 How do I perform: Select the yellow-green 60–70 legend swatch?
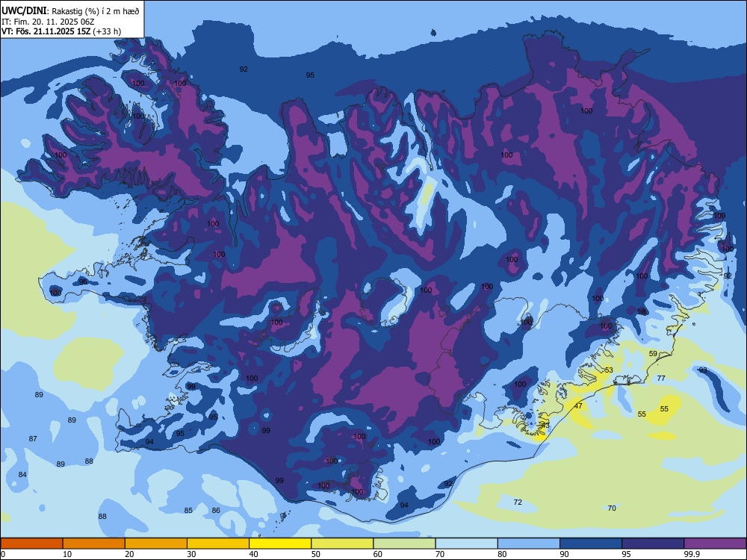pyautogui.click(x=404, y=544)
